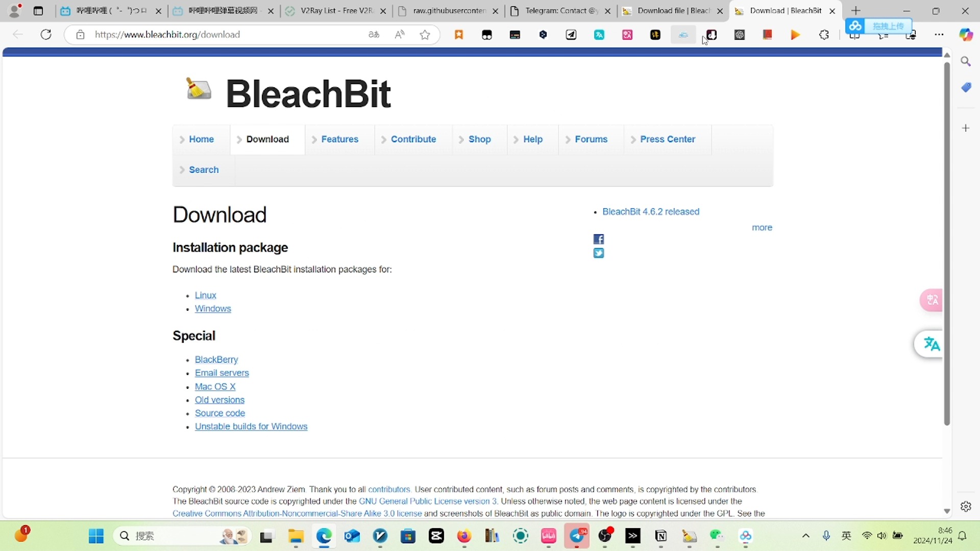The image size is (980, 551).
Task: Open GNU General Public License version 3 link
Action: coord(428,502)
